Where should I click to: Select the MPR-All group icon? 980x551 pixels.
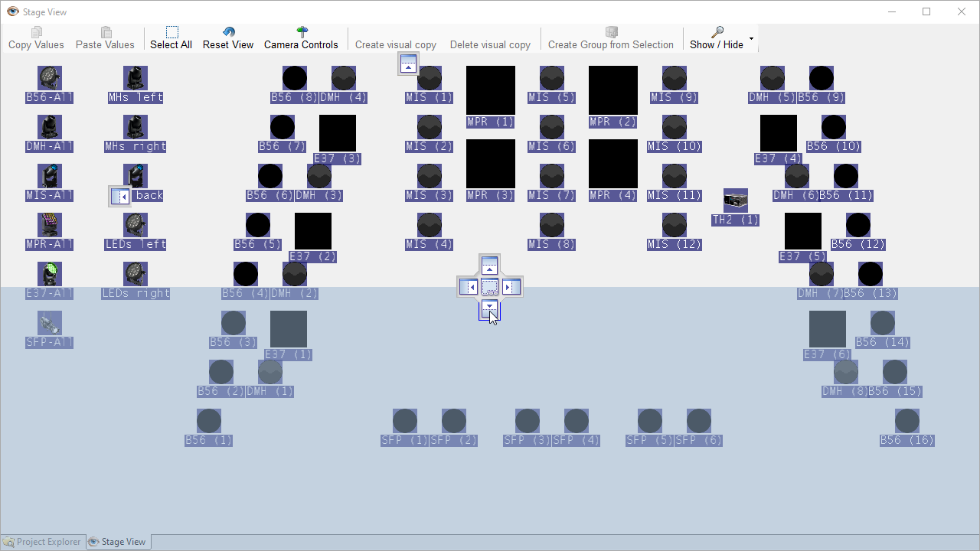pyautogui.click(x=50, y=225)
